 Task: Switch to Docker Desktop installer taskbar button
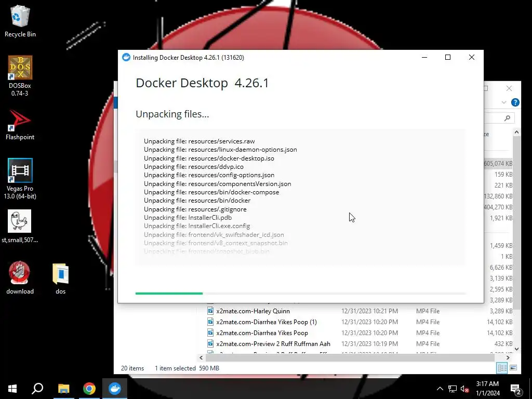point(115,389)
